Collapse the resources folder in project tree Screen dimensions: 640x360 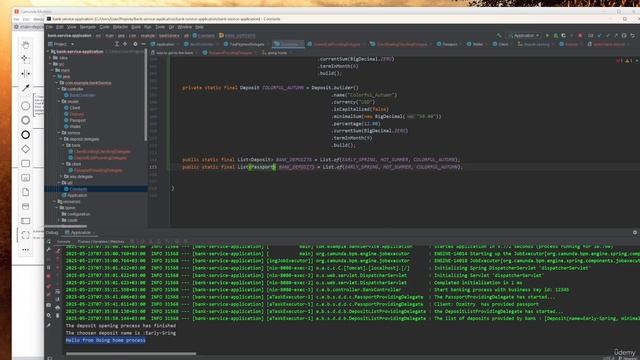coord(55,202)
